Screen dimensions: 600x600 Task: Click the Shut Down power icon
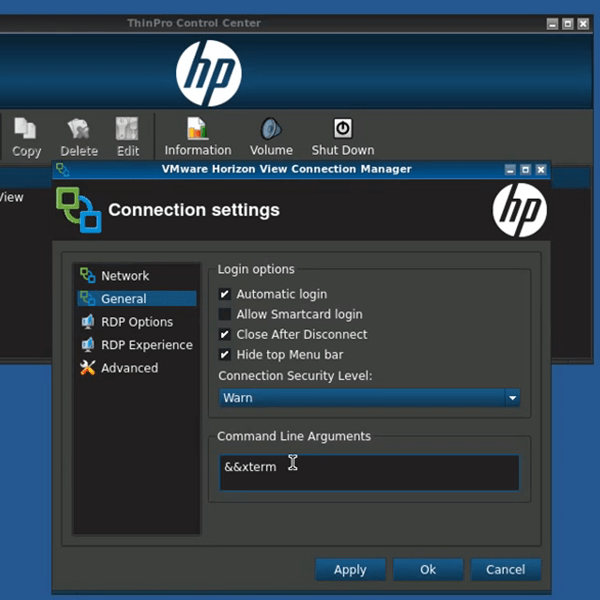[343, 129]
